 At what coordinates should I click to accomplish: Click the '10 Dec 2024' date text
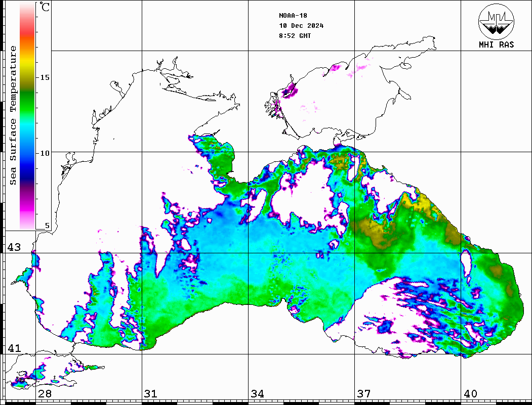point(301,26)
